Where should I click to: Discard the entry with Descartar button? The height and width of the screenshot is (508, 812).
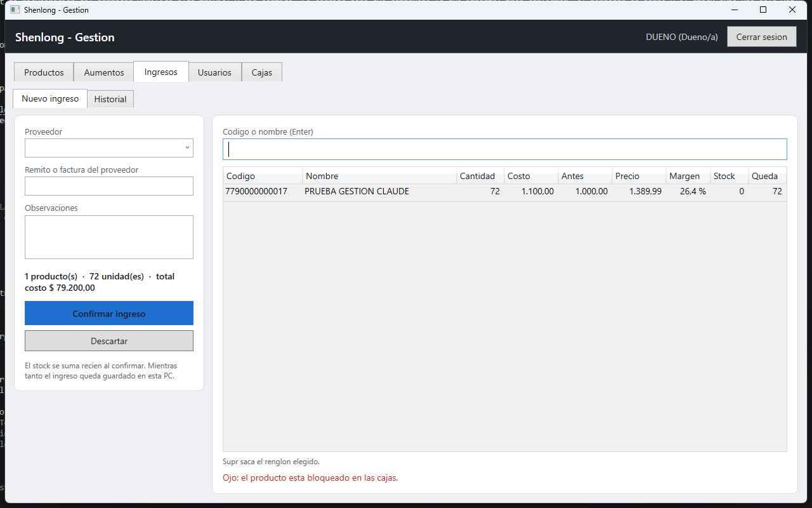(x=109, y=341)
